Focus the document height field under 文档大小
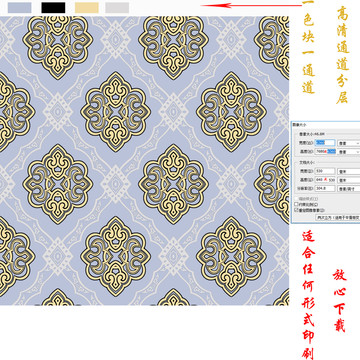360x360 pixels. (x=325, y=180)
